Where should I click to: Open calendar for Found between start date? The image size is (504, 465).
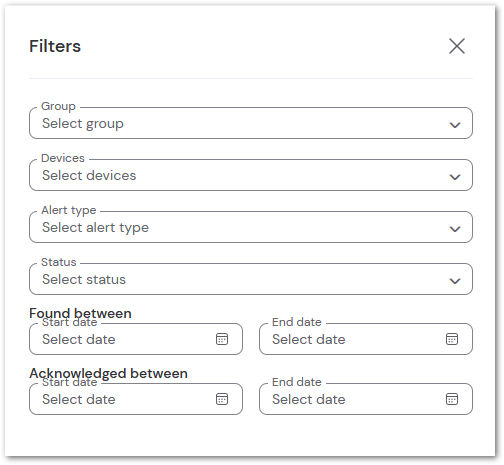pyautogui.click(x=222, y=339)
